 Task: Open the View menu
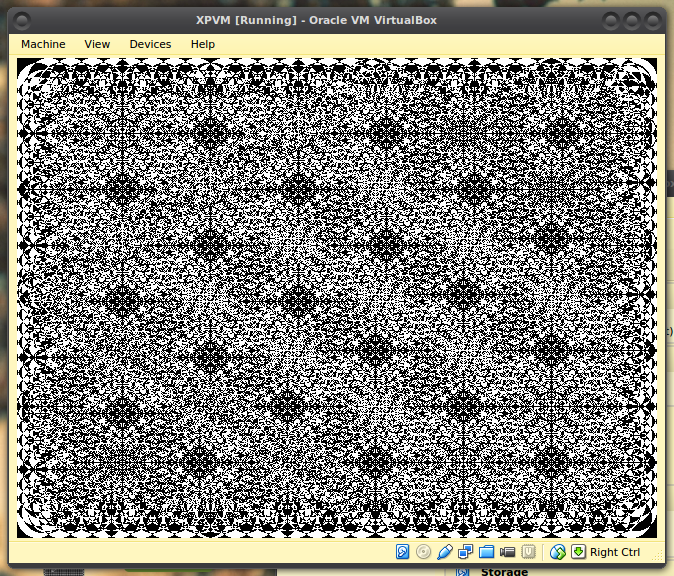point(97,44)
